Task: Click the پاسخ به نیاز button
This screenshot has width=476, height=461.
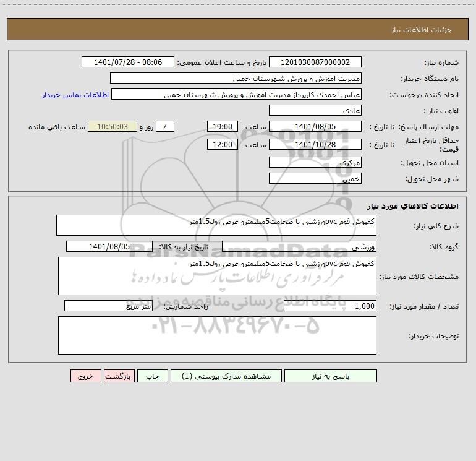Action: click(x=330, y=376)
